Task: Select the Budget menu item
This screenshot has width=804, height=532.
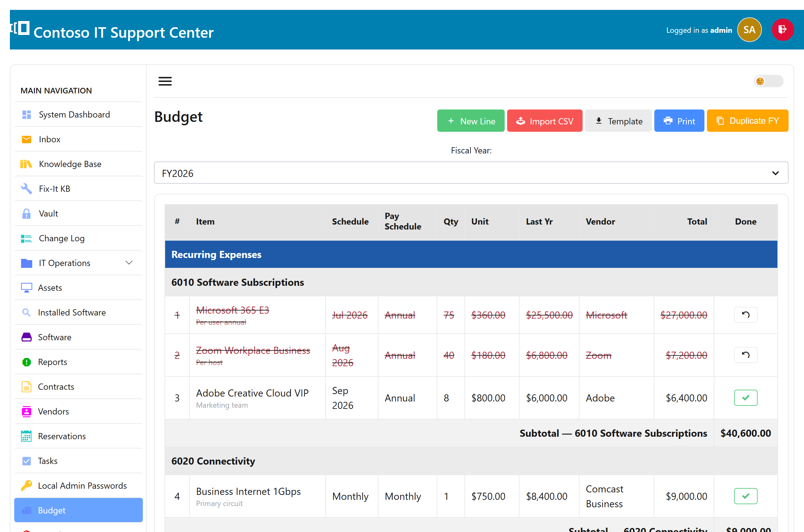Action: pos(78,511)
